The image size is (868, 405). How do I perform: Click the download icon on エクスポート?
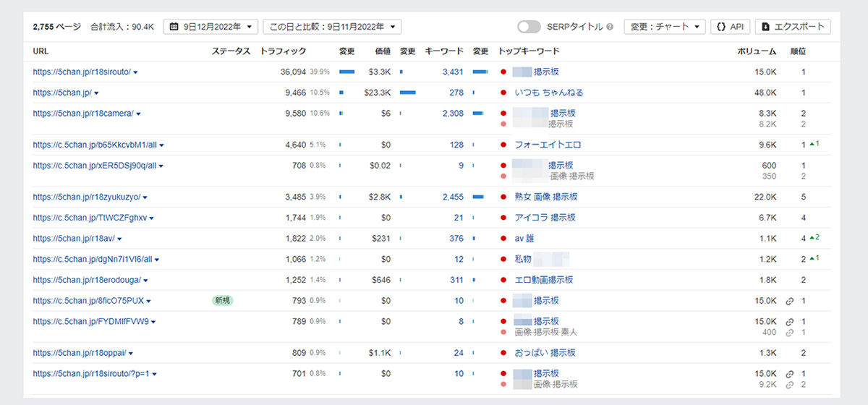[x=766, y=27]
